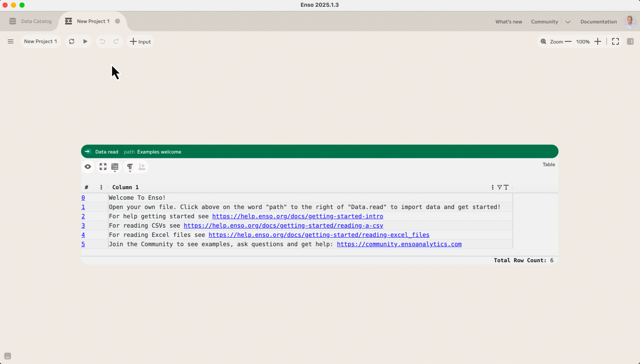Open the Documentation link

coord(599,22)
